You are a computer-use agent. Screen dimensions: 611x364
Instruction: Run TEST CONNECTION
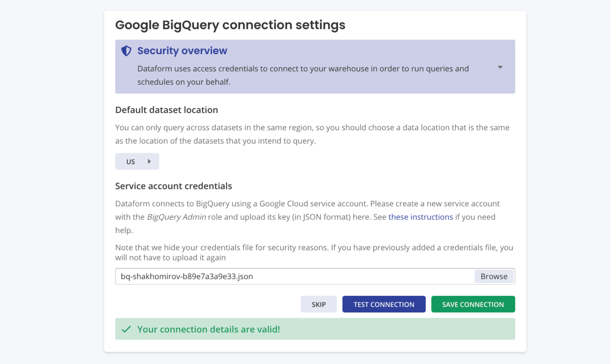tap(384, 305)
